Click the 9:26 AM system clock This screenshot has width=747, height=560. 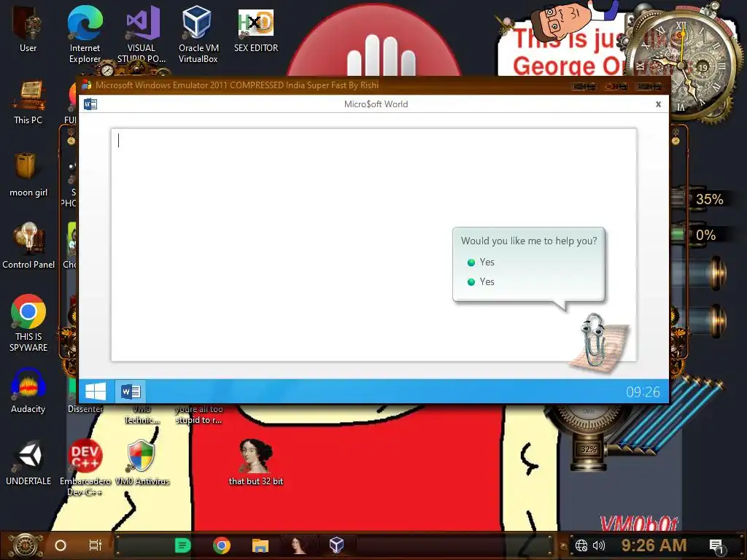(654, 545)
